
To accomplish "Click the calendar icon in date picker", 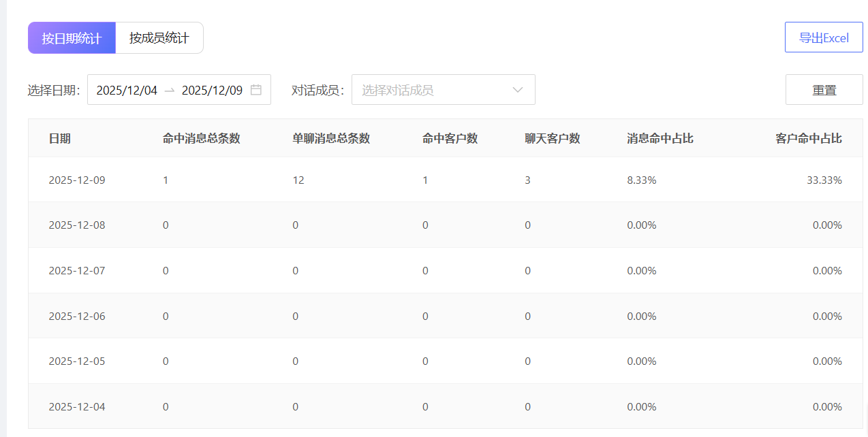I will click(256, 90).
